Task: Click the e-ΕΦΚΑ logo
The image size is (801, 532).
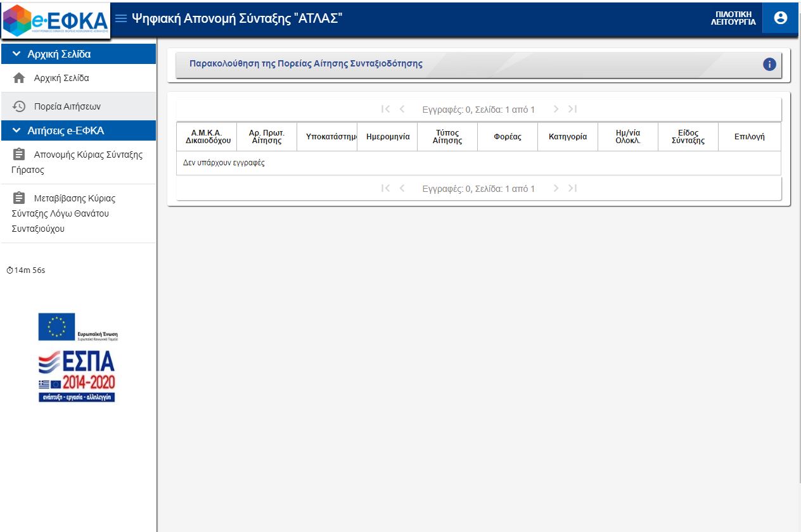Action: click(56, 20)
